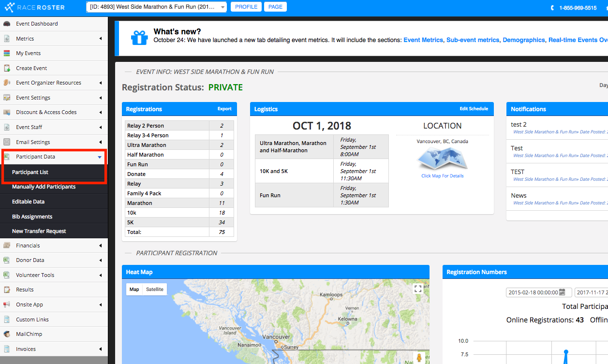Viewport: 608px width, 364px height.
Task: Click the data point on registration chart
Action: pos(566,351)
